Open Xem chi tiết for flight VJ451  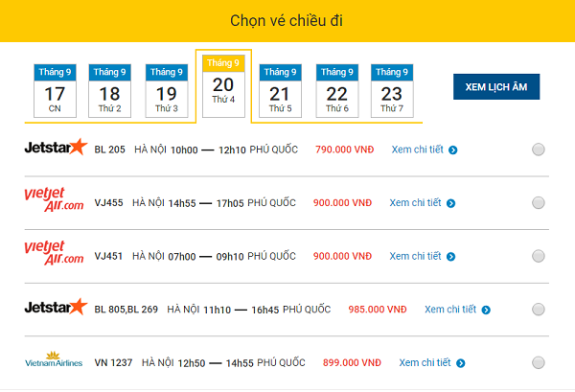[415, 256]
